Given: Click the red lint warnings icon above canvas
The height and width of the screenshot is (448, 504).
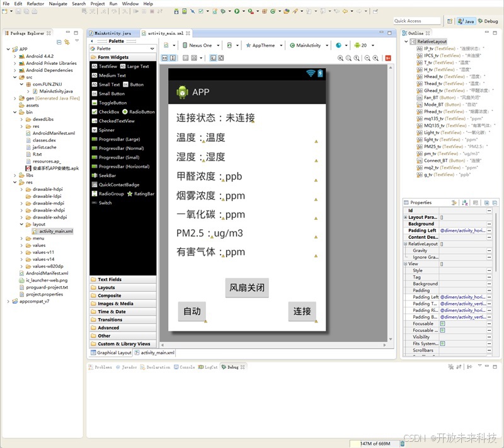Looking at the screenshot, I should 388,58.
